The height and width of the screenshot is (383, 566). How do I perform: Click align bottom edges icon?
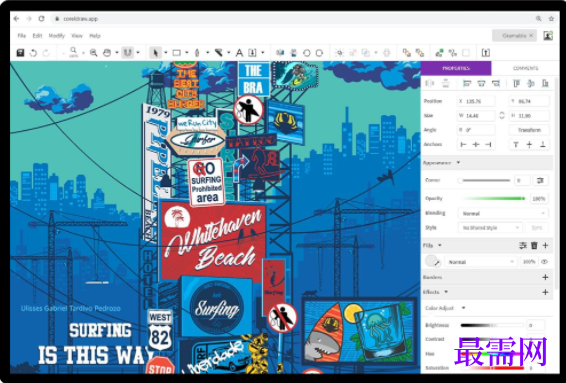545,83
